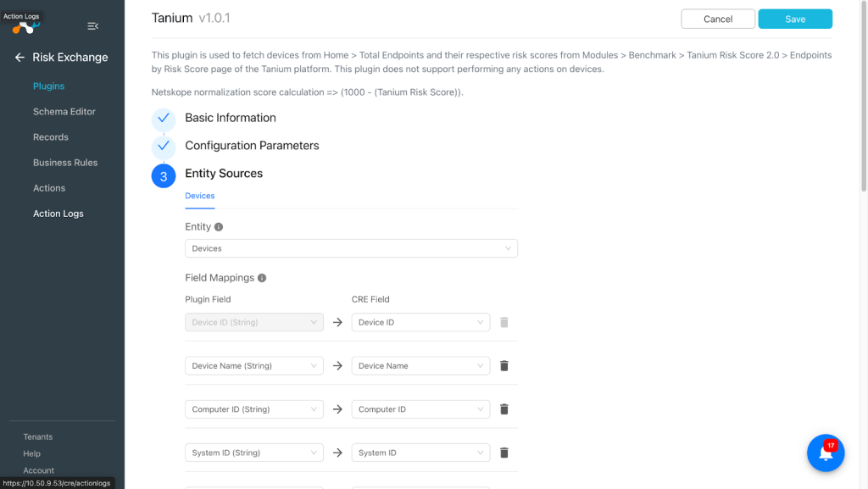Click the Netskope logo
Image resolution: width=868 pixels, height=489 pixels.
point(26,27)
